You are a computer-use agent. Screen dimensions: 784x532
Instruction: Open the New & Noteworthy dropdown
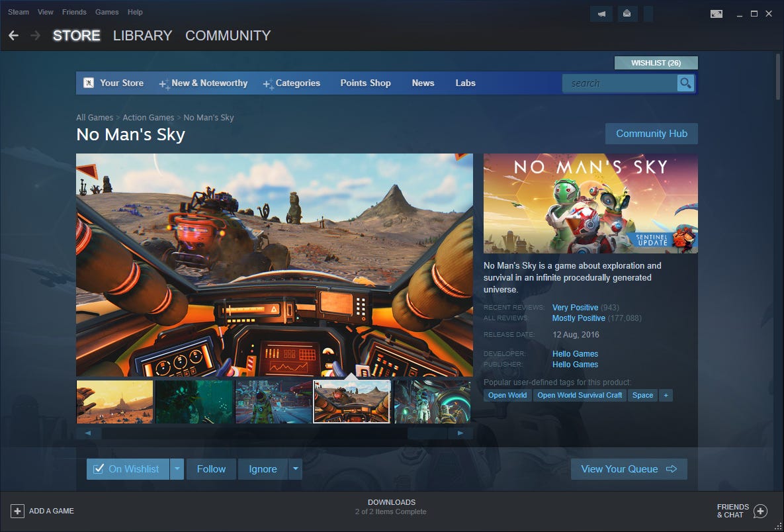(x=204, y=83)
